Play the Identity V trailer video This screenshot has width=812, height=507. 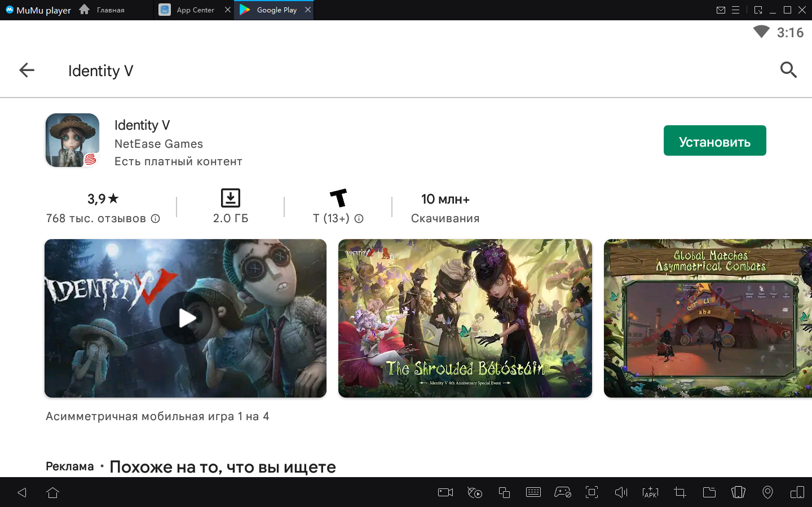point(186,318)
